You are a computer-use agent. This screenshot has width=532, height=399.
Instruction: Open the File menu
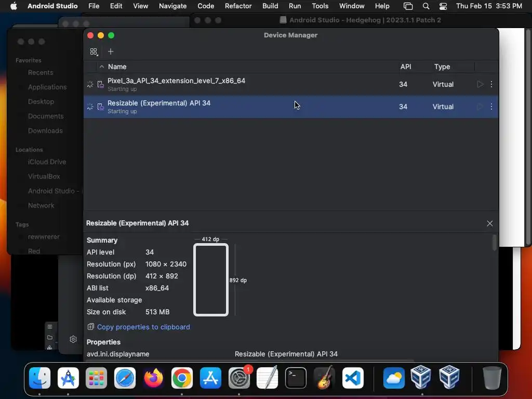point(94,6)
